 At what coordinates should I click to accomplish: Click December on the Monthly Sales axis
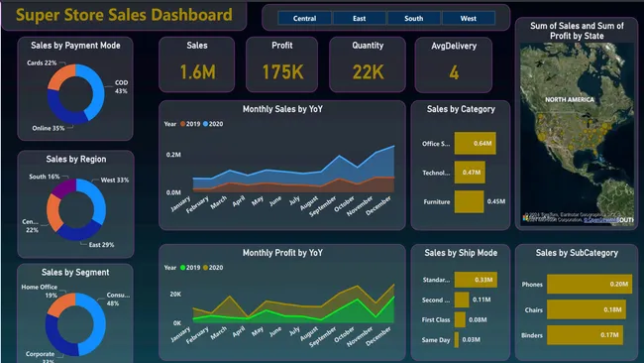pyautogui.click(x=378, y=205)
